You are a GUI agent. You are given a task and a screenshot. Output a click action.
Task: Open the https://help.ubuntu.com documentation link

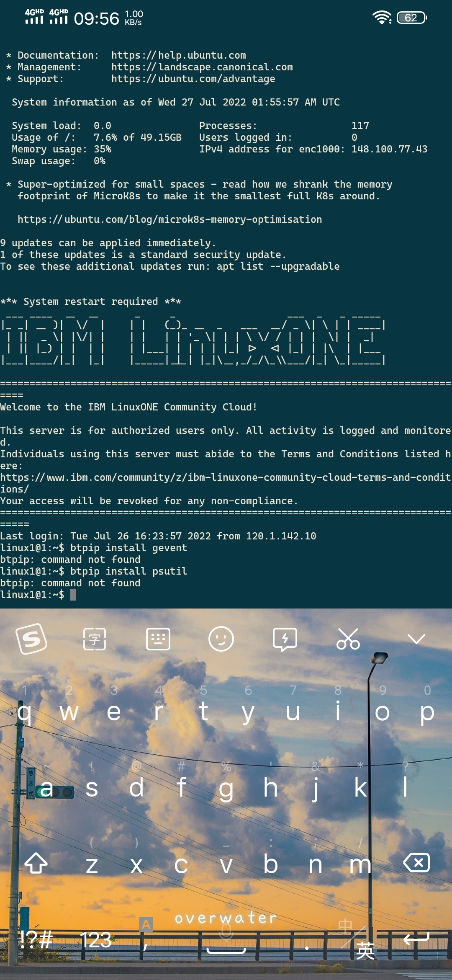(179, 55)
